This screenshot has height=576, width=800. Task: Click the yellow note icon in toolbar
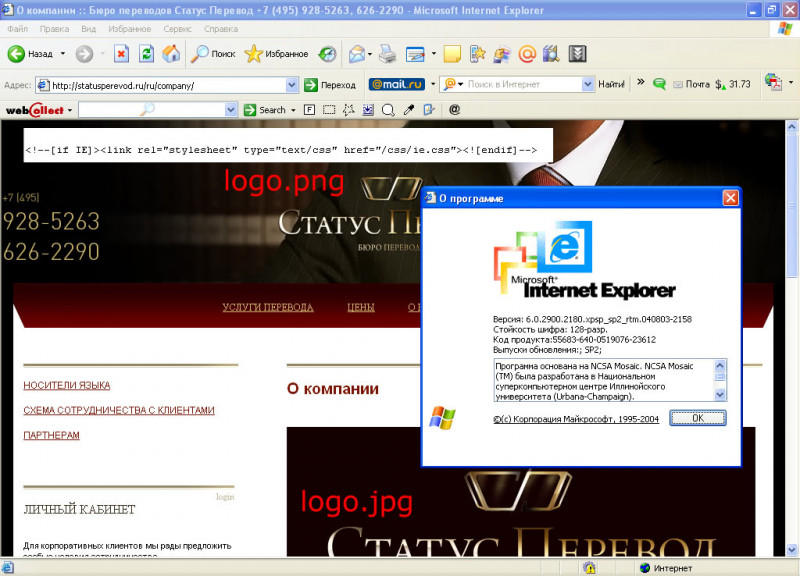click(452, 54)
